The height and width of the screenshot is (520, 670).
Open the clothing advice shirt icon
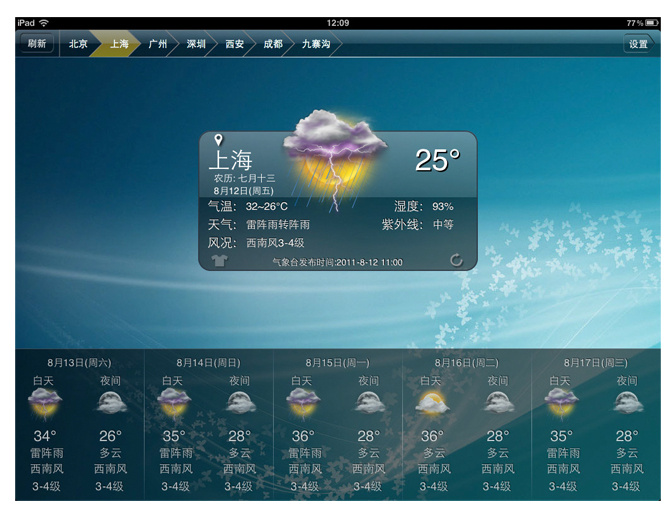pyautogui.click(x=219, y=260)
